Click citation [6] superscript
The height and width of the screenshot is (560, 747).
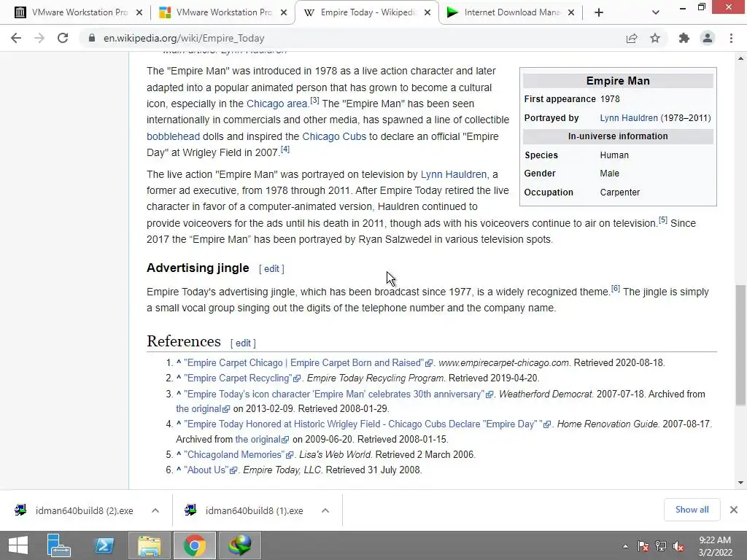coord(616,288)
